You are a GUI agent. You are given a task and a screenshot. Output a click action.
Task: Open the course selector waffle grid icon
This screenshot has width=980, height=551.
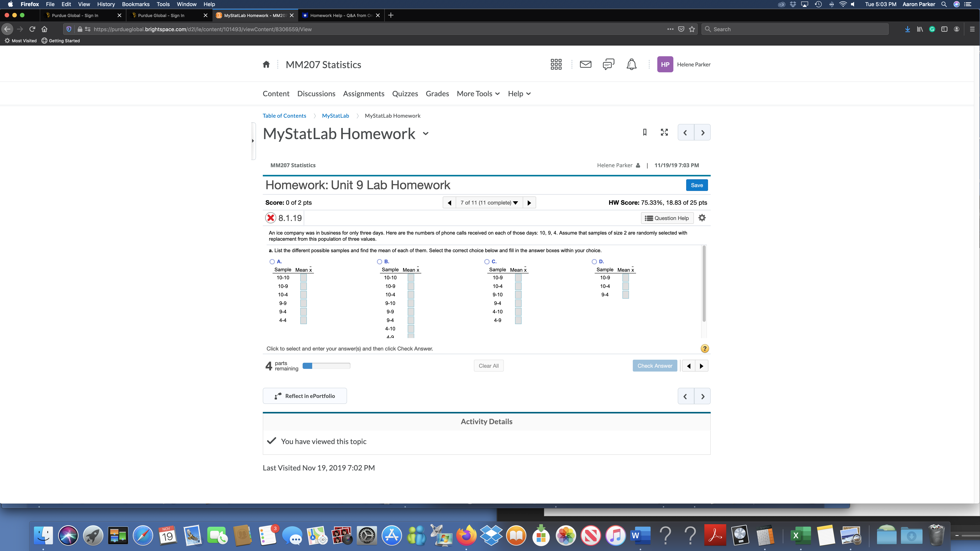point(556,64)
